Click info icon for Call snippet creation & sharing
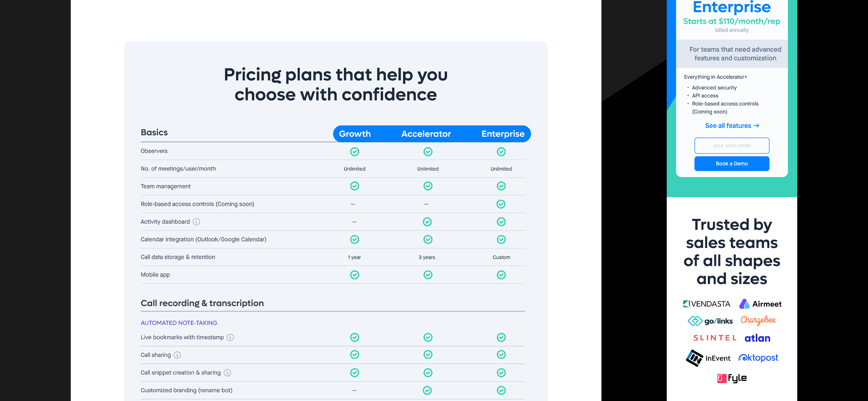868x401 pixels. point(227,373)
